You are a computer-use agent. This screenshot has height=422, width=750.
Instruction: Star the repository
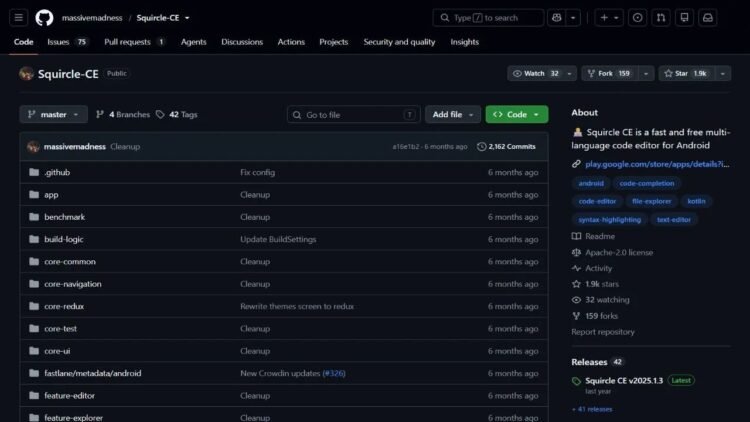(x=686, y=74)
